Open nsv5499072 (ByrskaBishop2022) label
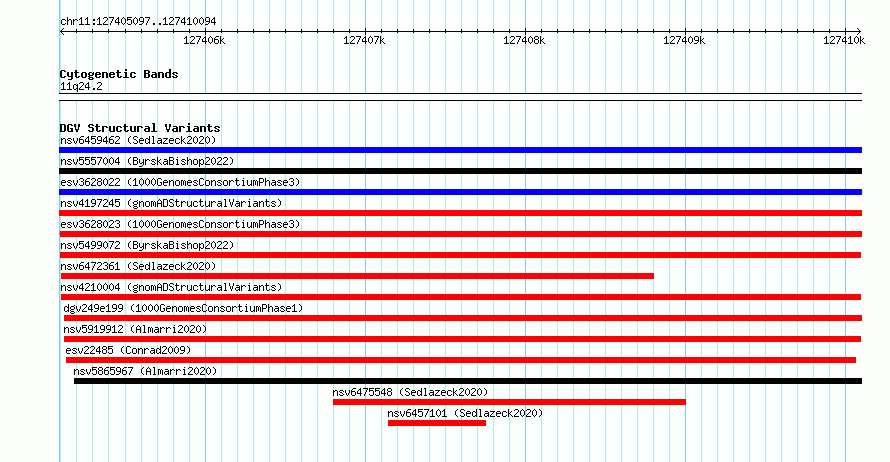 [x=147, y=245]
